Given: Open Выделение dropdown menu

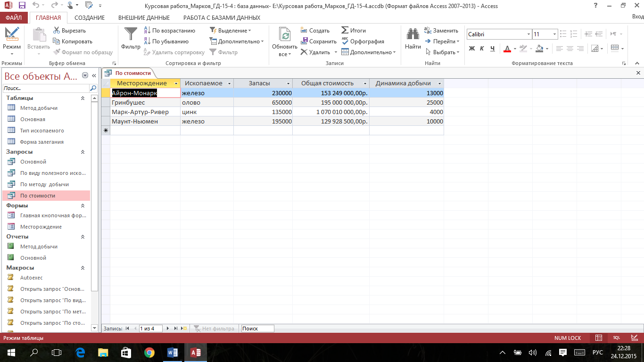Looking at the screenshot, I should (231, 31).
